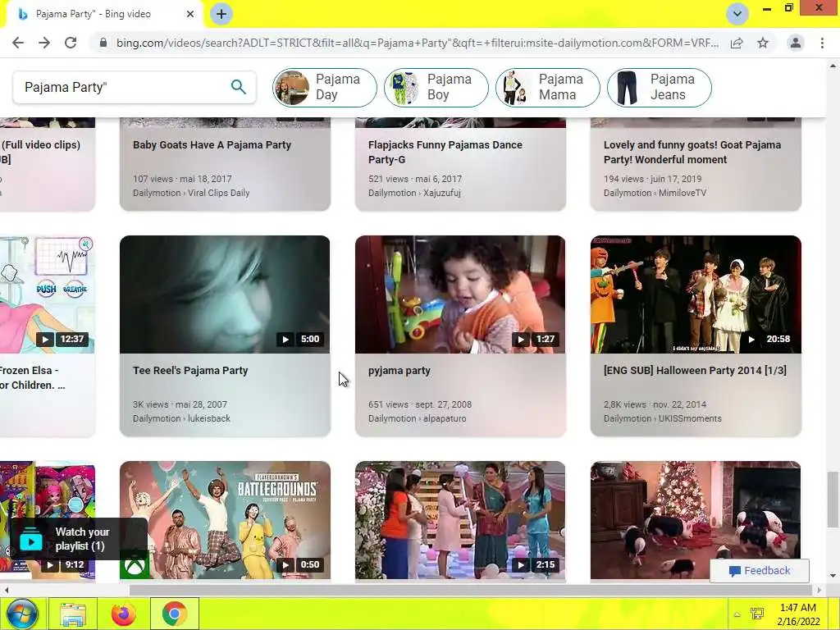Show hidden system tray icons
The height and width of the screenshot is (630, 840).
tap(737, 614)
